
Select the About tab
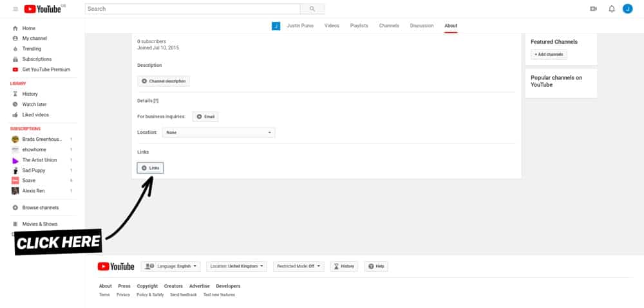pyautogui.click(x=451, y=26)
